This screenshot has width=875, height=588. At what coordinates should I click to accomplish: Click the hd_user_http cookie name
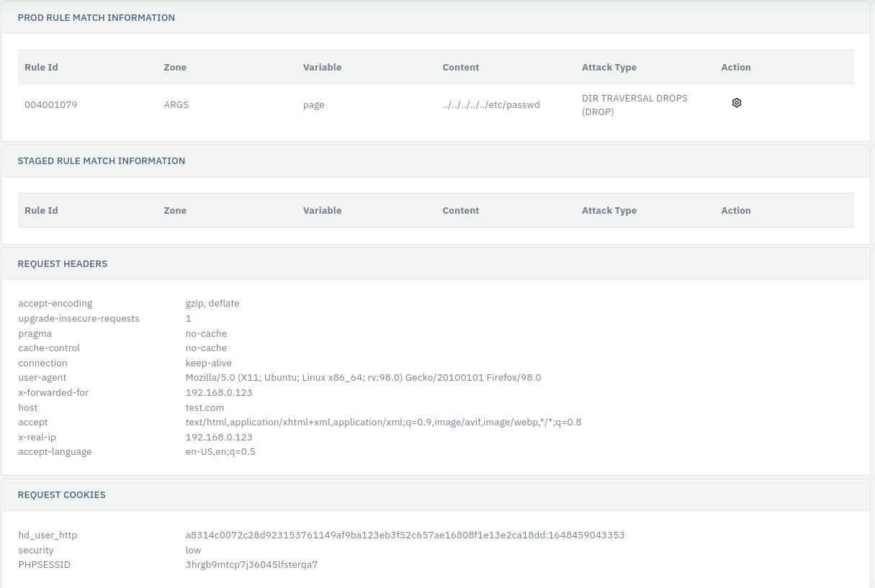tap(48, 535)
